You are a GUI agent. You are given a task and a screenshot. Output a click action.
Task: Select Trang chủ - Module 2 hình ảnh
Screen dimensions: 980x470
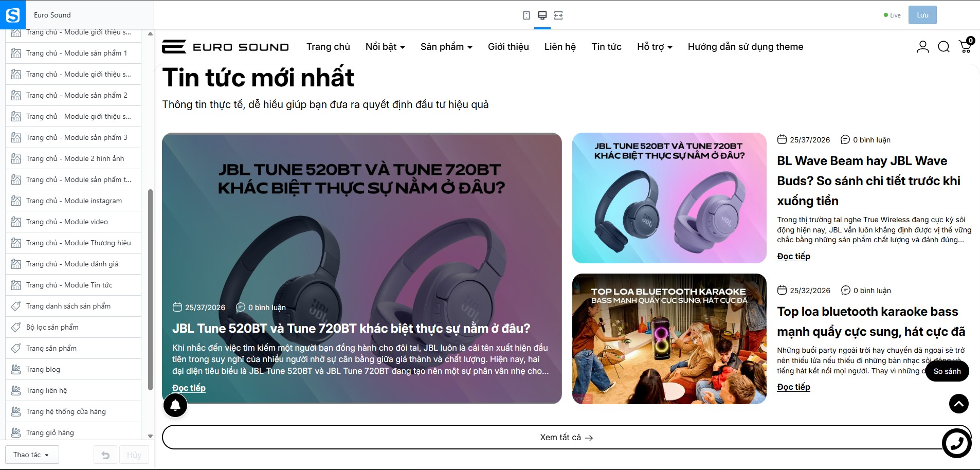point(73,158)
